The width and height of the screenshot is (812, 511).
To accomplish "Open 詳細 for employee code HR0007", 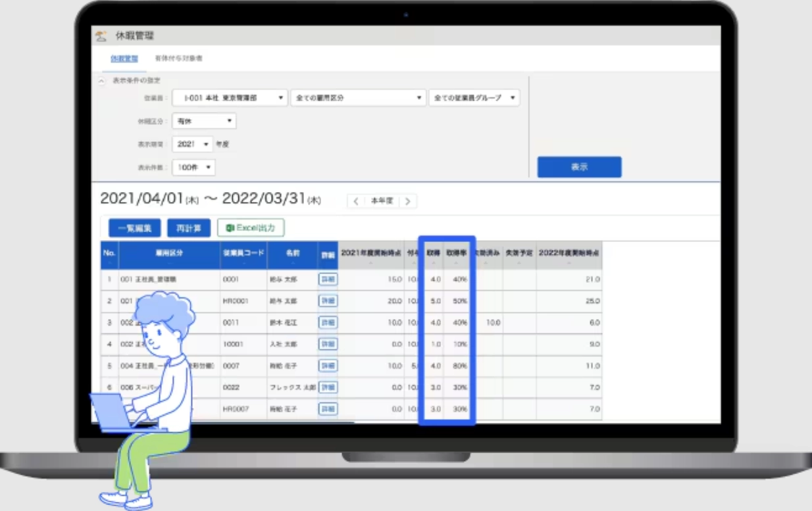I will coord(328,409).
